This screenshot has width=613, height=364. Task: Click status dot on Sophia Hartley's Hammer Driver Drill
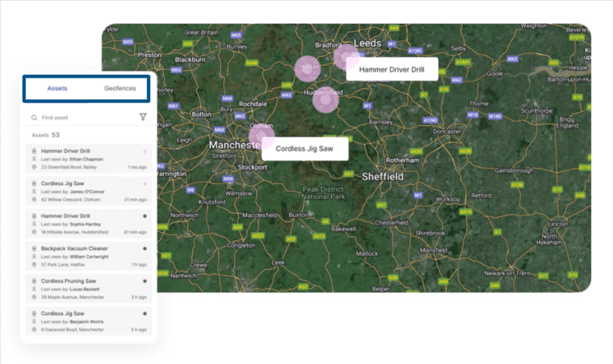pos(144,216)
